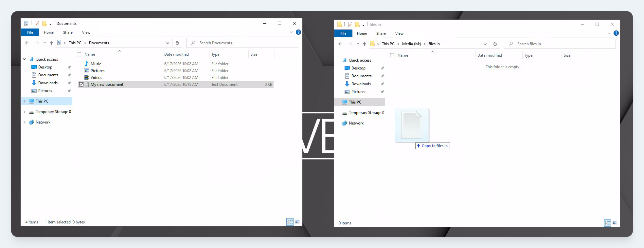Refresh the files in window
The width and height of the screenshot is (644, 248).
click(495, 44)
